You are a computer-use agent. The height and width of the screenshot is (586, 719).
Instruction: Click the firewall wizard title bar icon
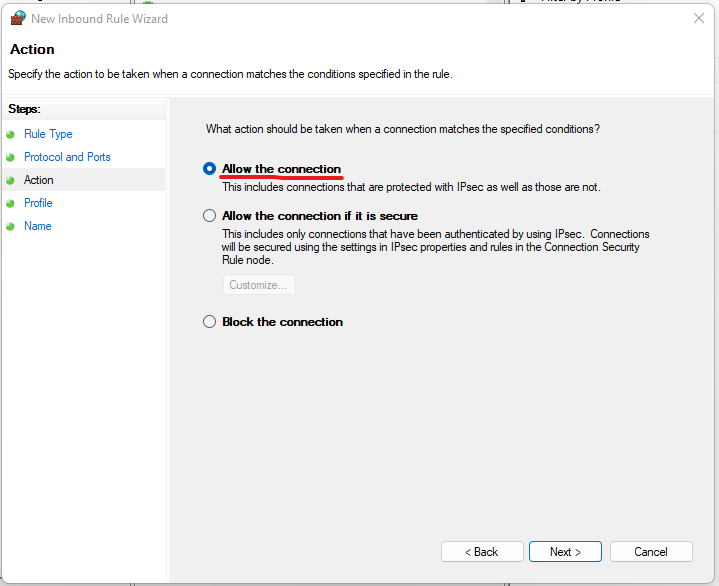[x=18, y=18]
